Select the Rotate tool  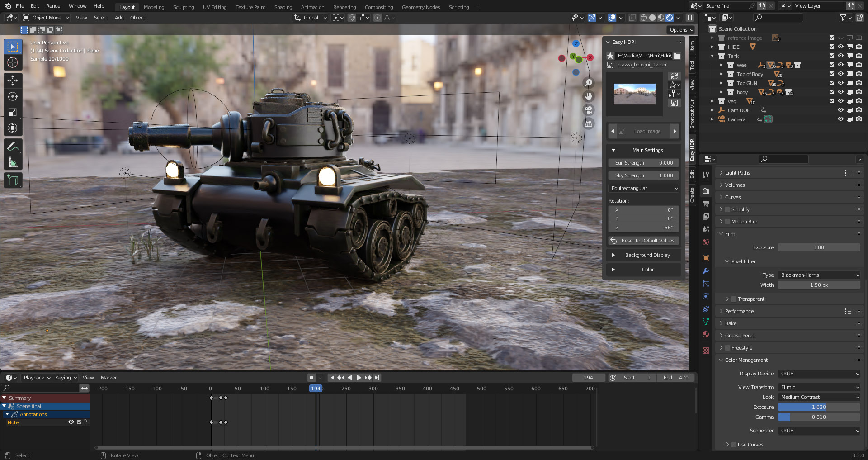[13, 96]
